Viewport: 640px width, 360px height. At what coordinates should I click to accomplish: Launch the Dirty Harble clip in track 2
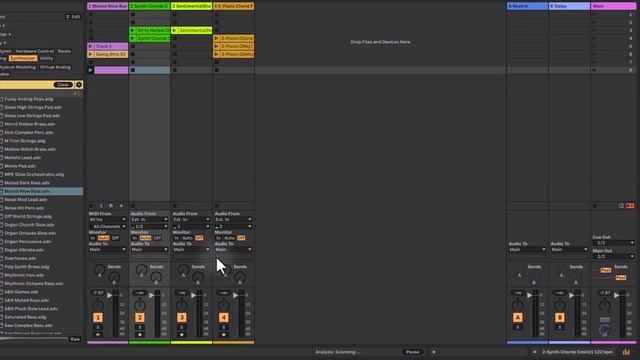pos(132,30)
